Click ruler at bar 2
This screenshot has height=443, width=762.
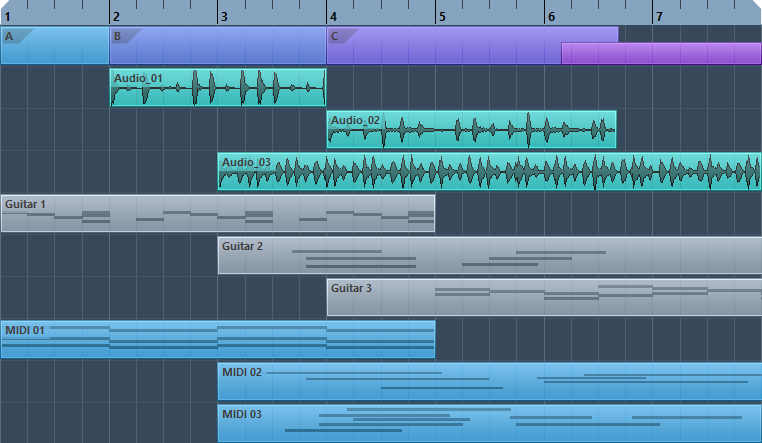coord(116,17)
